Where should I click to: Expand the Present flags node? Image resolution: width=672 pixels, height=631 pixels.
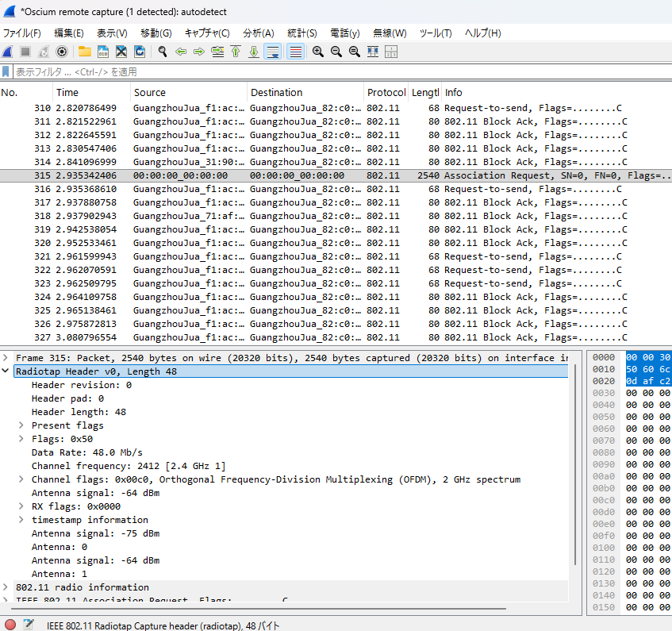pyautogui.click(x=21, y=425)
